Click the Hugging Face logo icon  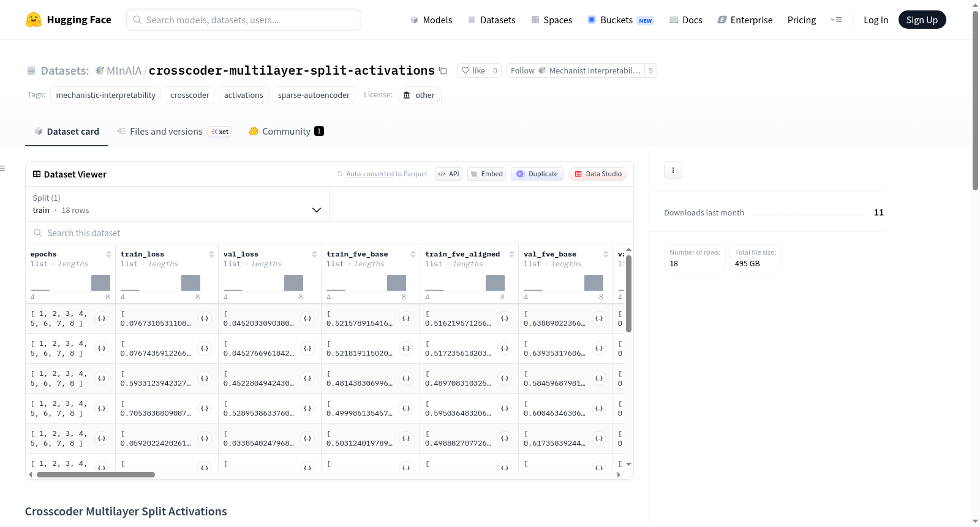pos(34,20)
